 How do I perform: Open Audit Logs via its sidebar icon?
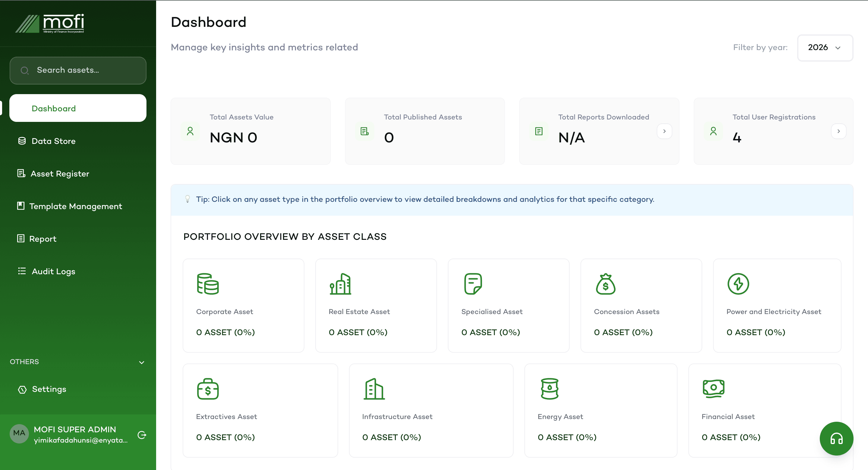tap(22, 271)
